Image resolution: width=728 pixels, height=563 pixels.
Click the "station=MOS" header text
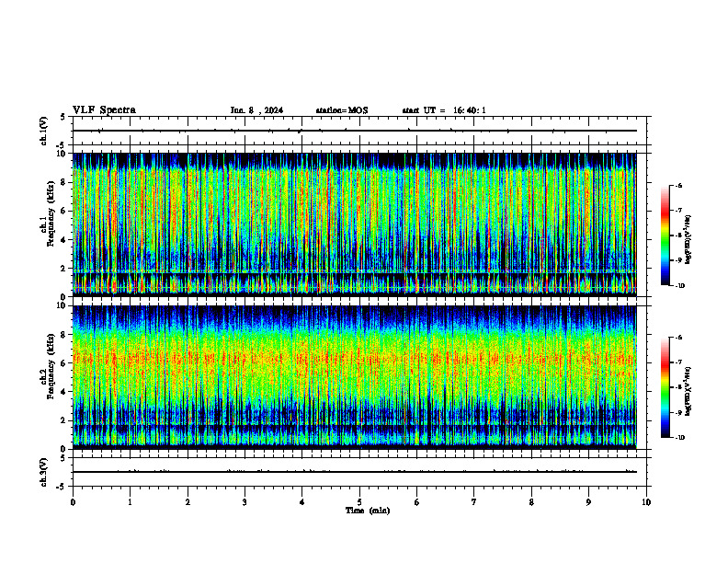pyautogui.click(x=342, y=110)
